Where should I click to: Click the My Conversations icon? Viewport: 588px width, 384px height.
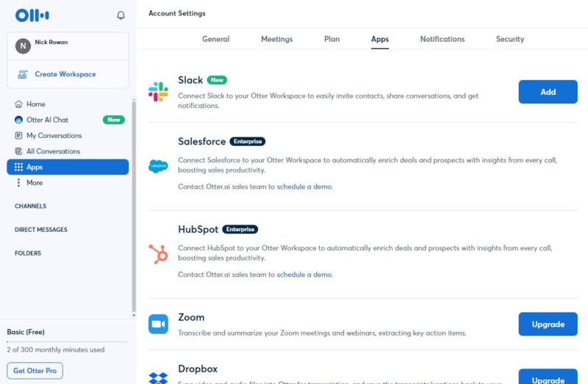click(x=18, y=136)
